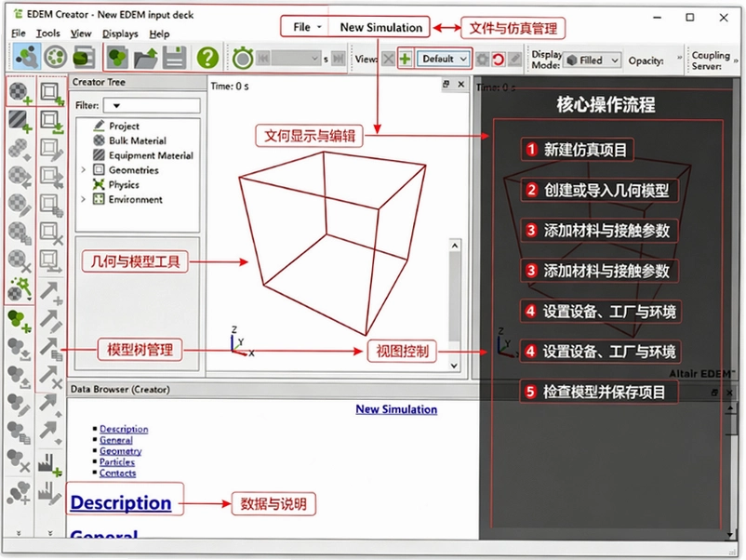The width and height of the screenshot is (746, 560).
Task: Click the Open folder toolbar icon
Action: click(x=146, y=58)
